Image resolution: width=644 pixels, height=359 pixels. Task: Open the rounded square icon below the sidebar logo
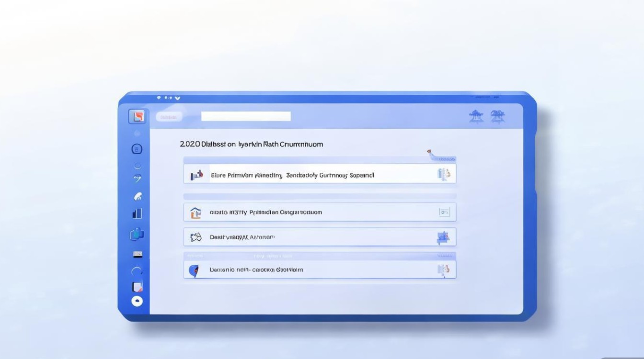137,149
